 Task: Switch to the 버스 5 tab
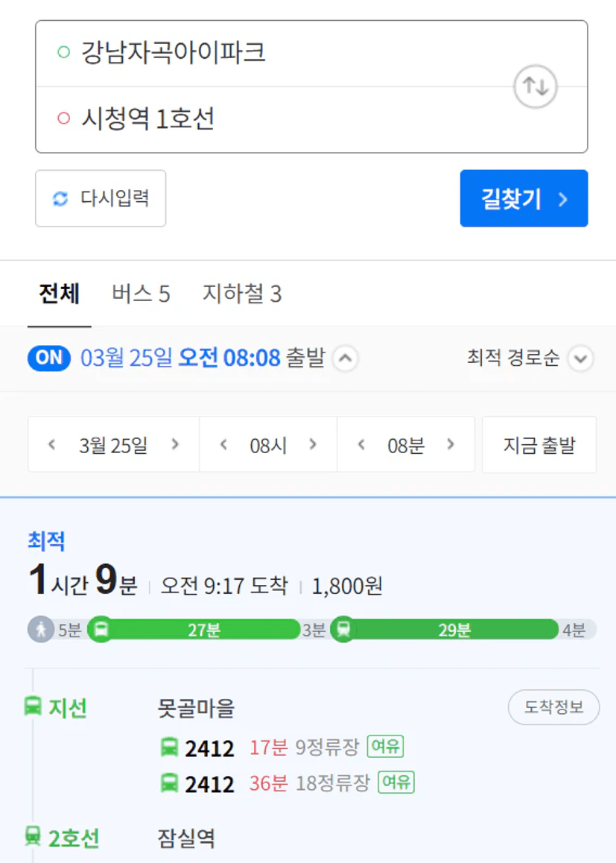point(141,294)
